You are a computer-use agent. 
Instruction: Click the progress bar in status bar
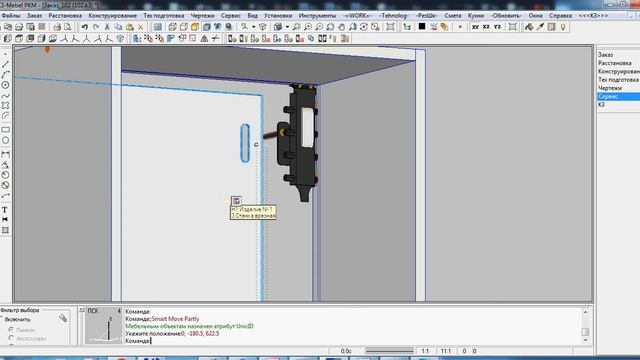pyautogui.click(x=389, y=351)
